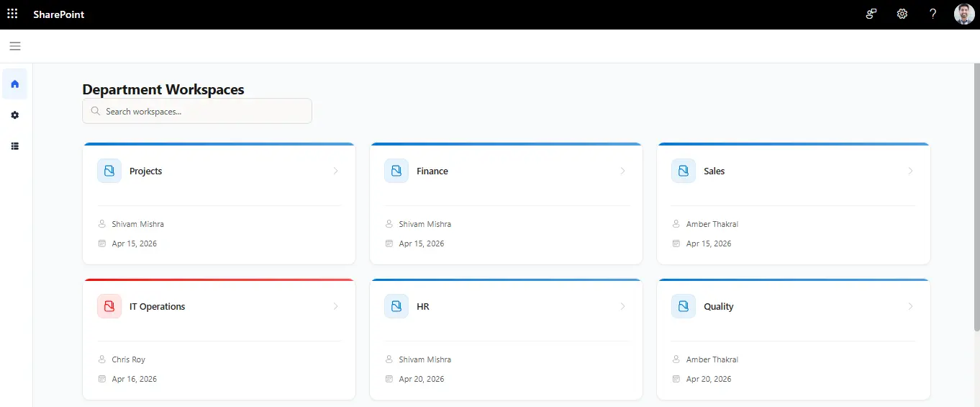
Task: Click the Projects workspace icon
Action: click(109, 171)
